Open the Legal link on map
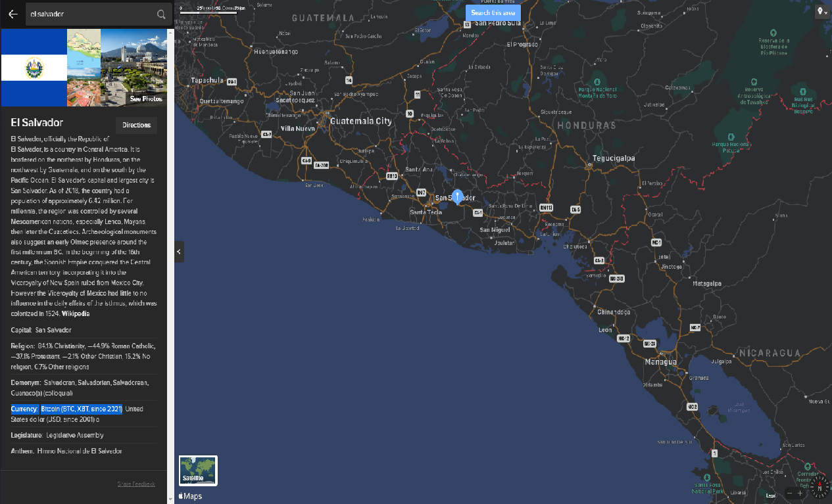 tap(771, 495)
